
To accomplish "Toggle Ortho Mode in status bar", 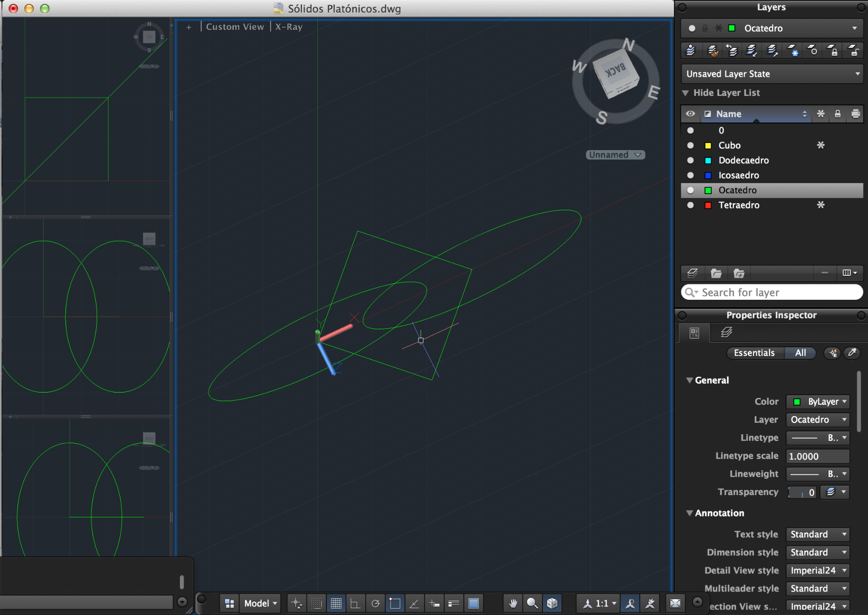I will click(355, 603).
